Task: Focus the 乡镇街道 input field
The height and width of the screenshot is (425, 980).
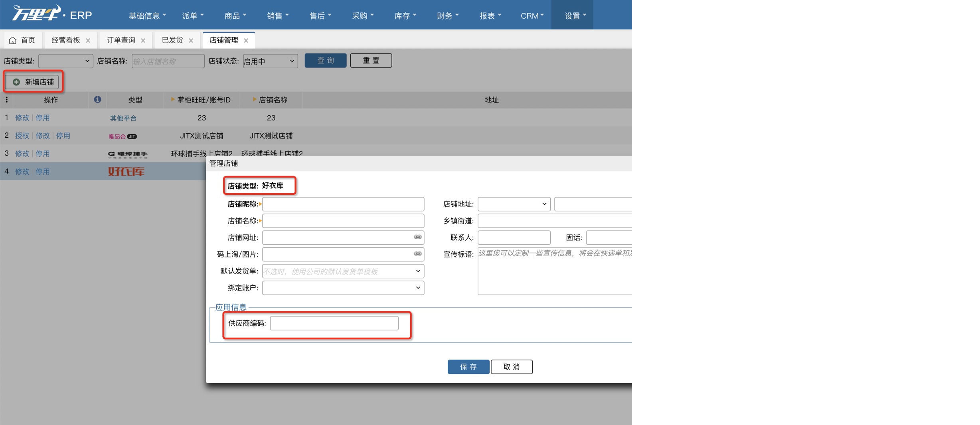Action: point(555,221)
